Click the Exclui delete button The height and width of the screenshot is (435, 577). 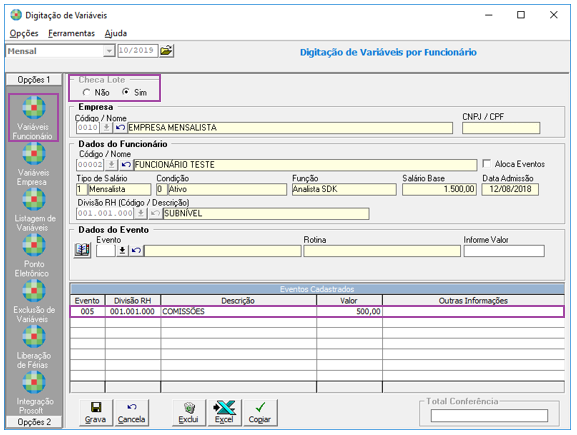pyautogui.click(x=188, y=413)
